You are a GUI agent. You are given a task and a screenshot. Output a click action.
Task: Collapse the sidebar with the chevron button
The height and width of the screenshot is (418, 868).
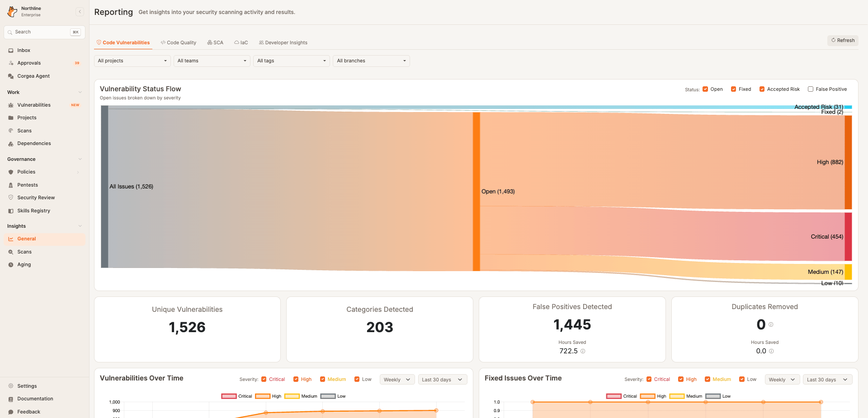coord(80,12)
